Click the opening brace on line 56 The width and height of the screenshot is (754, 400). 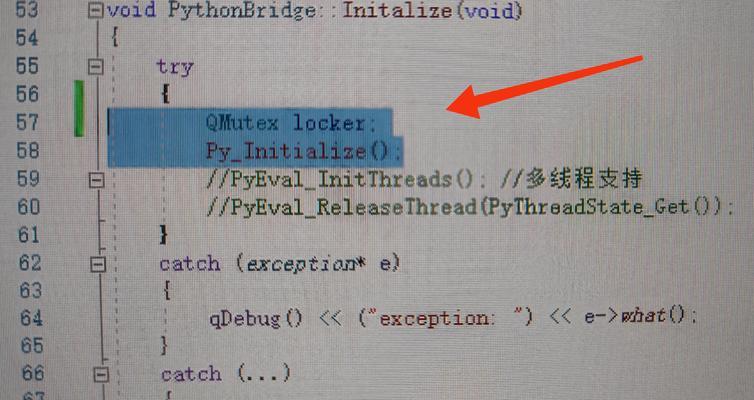tap(165, 94)
